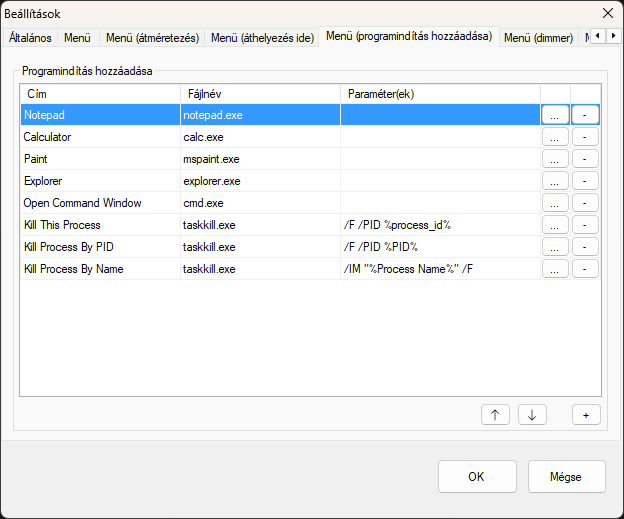This screenshot has width=624, height=519.
Task: Remove the Kill This Process row
Action: click(x=585, y=225)
